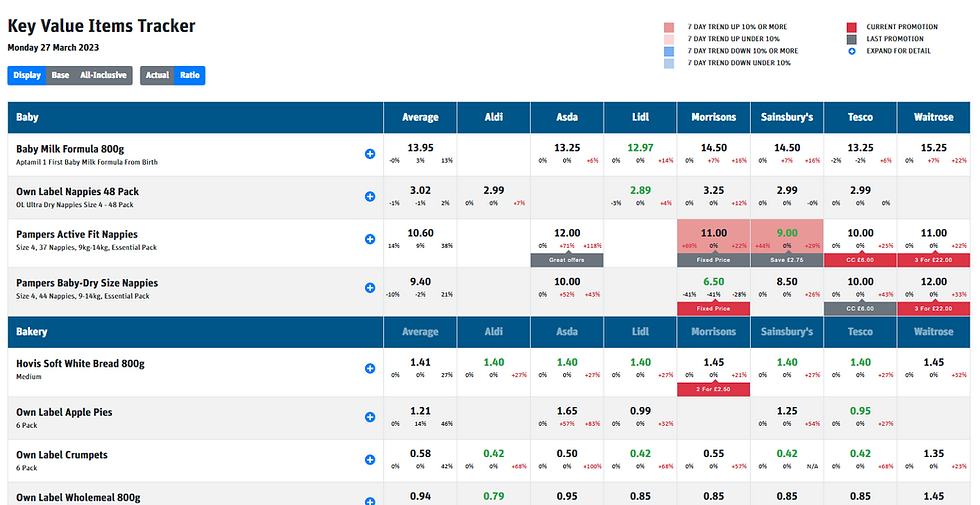Screen dimensions: 980x505
Task: Expand Own Label Apple Pies row
Action: tap(370, 417)
